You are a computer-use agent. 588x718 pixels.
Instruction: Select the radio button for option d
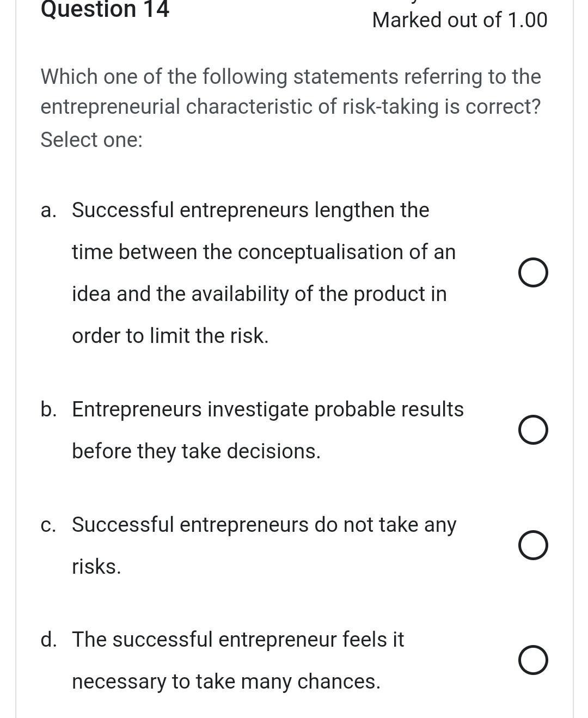pyautogui.click(x=534, y=660)
